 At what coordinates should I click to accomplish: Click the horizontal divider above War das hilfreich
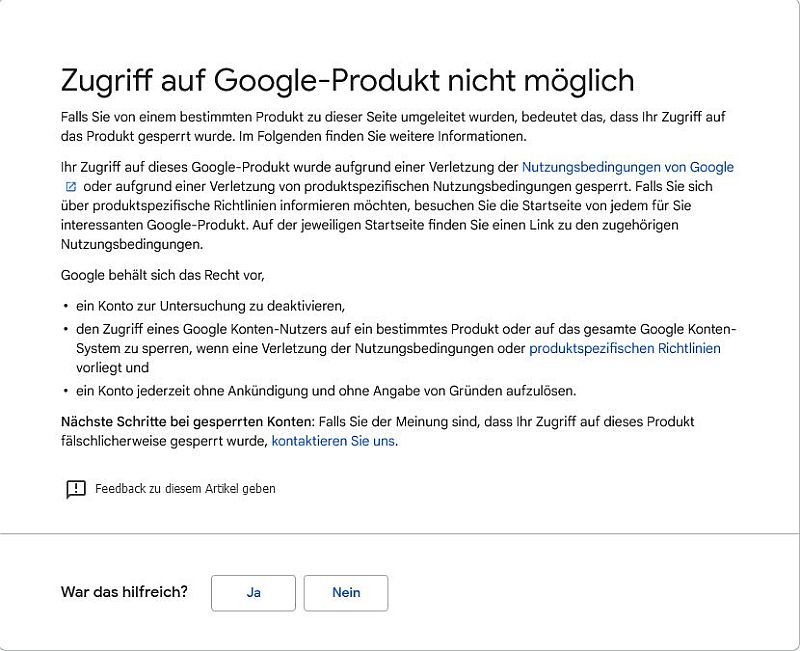coord(400,534)
